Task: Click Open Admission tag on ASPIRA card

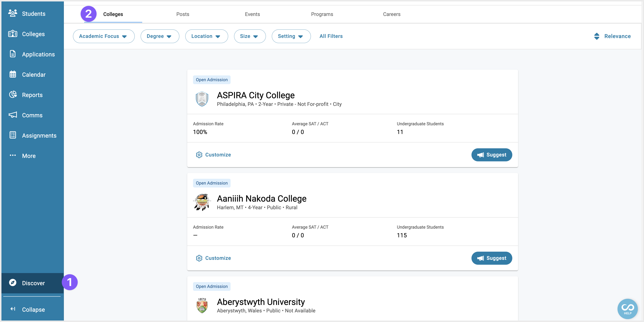Action: pos(212,80)
